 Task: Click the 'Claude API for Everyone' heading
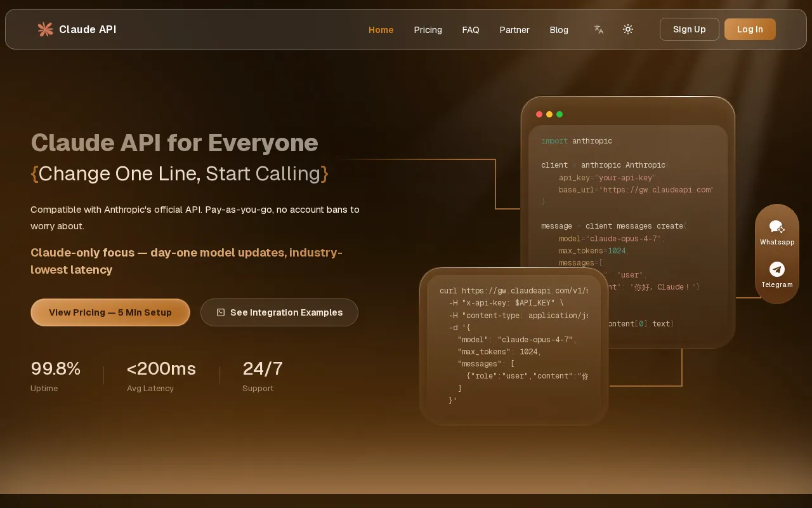pos(174,143)
